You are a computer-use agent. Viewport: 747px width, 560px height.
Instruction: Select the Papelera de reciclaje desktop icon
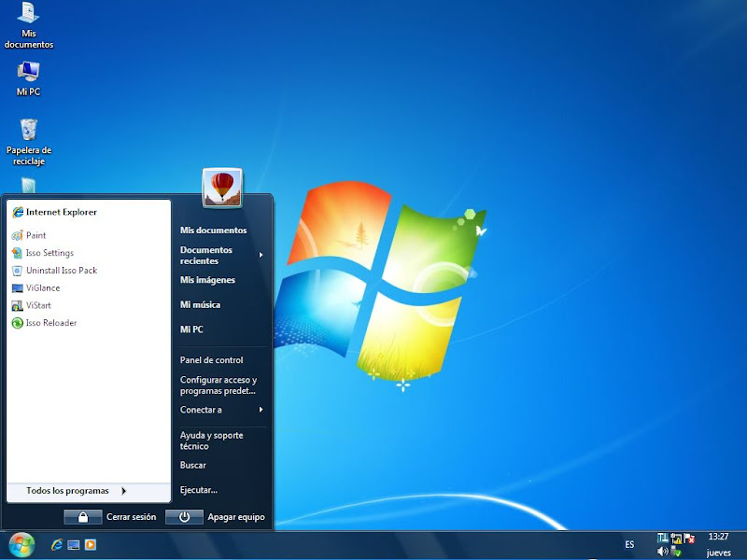(x=29, y=142)
